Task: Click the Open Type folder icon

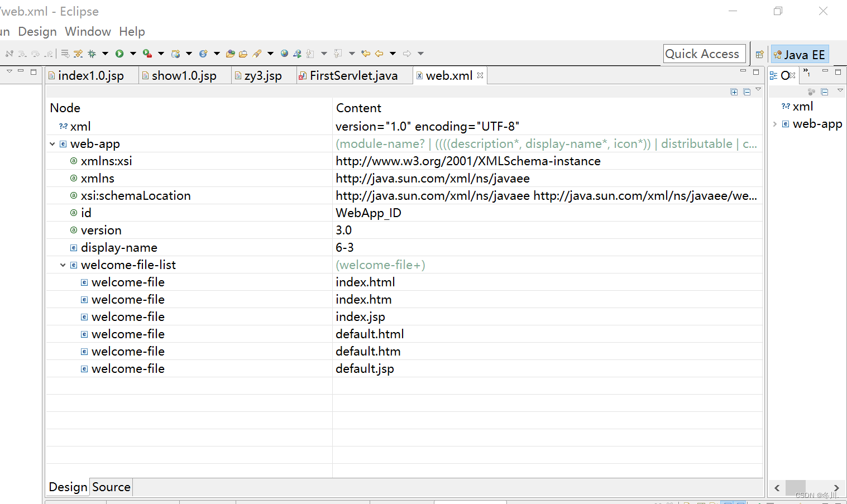Action: click(230, 54)
